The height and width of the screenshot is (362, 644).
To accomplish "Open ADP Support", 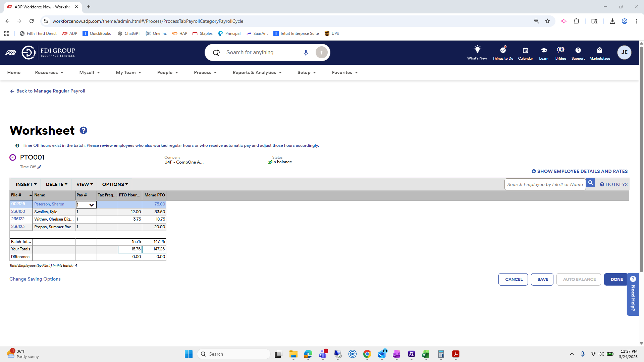I will [578, 53].
